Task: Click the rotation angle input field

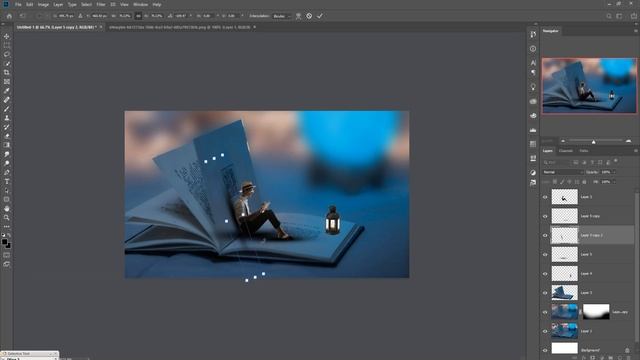Action: [181, 16]
